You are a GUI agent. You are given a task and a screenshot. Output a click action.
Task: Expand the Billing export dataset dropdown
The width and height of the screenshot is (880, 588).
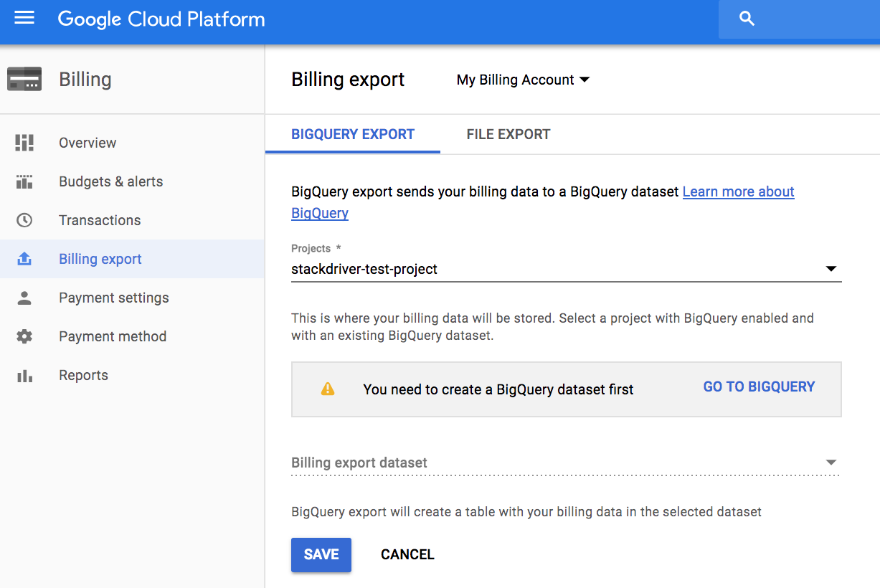tap(831, 463)
